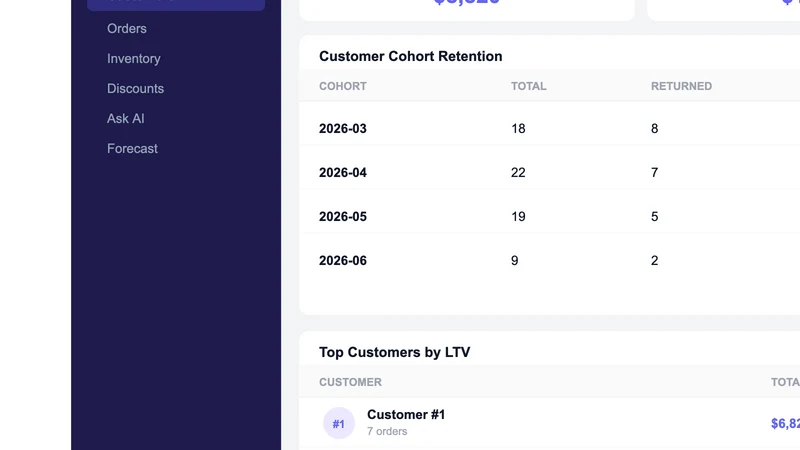This screenshot has width=800, height=450.
Task: Go to Inventory page
Action: (134, 59)
